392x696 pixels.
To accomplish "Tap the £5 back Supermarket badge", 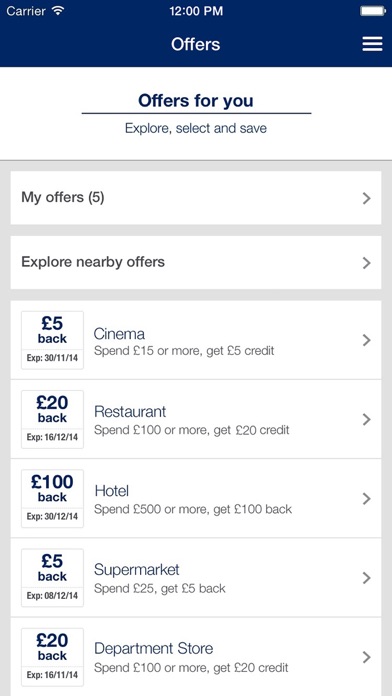I will pyautogui.click(x=52, y=578).
